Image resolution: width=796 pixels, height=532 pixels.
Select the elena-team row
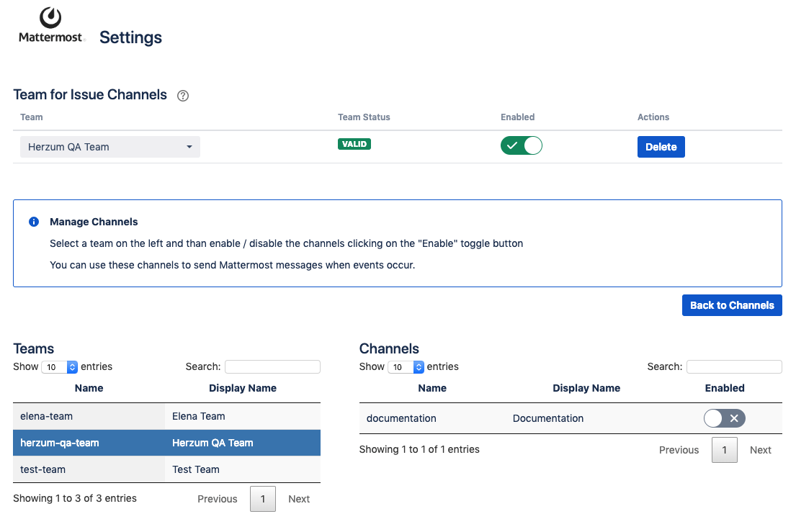pos(89,416)
